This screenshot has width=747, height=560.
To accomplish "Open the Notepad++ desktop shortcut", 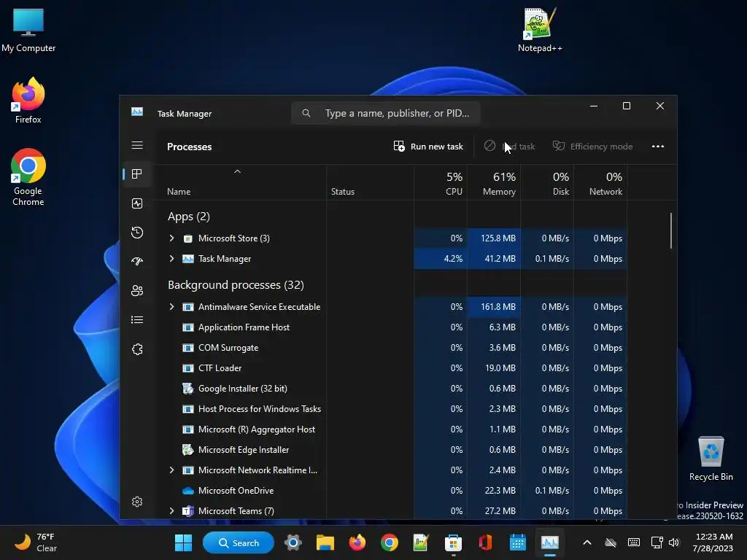I will [540, 29].
